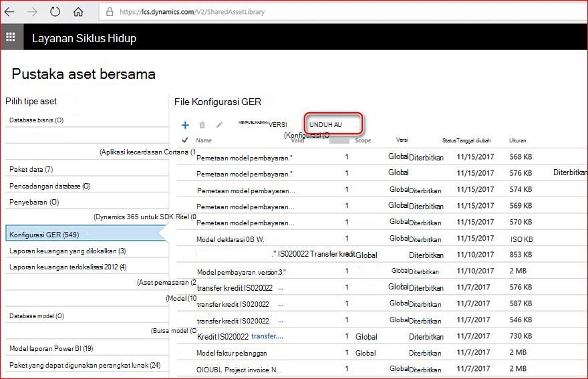Sort by Tanggal diubah column header
This screenshot has height=379, width=588.
pyautogui.click(x=474, y=140)
